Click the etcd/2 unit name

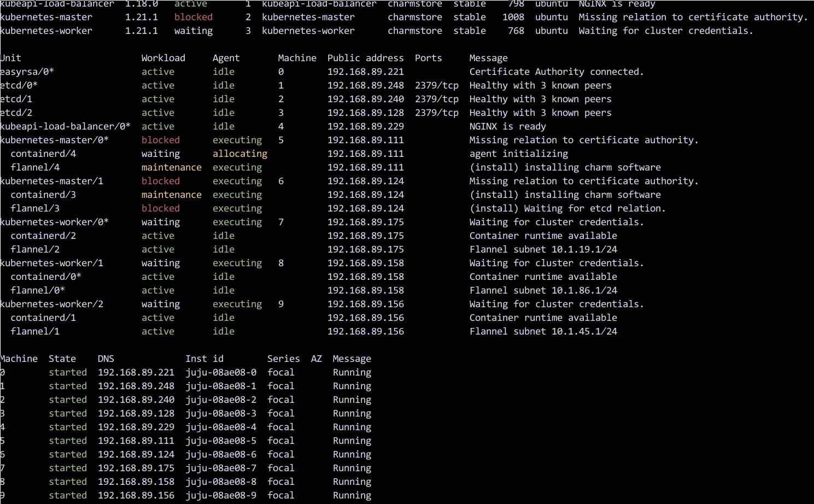tap(16, 113)
